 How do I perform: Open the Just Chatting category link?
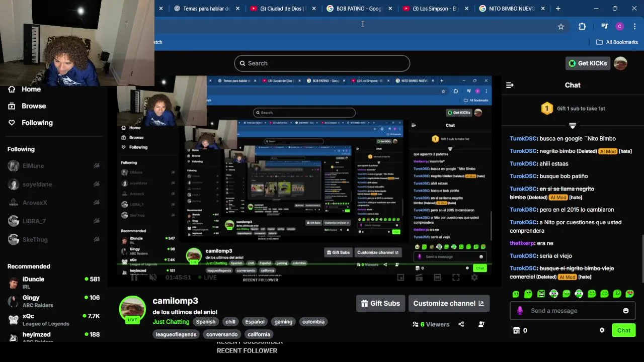[x=171, y=322]
